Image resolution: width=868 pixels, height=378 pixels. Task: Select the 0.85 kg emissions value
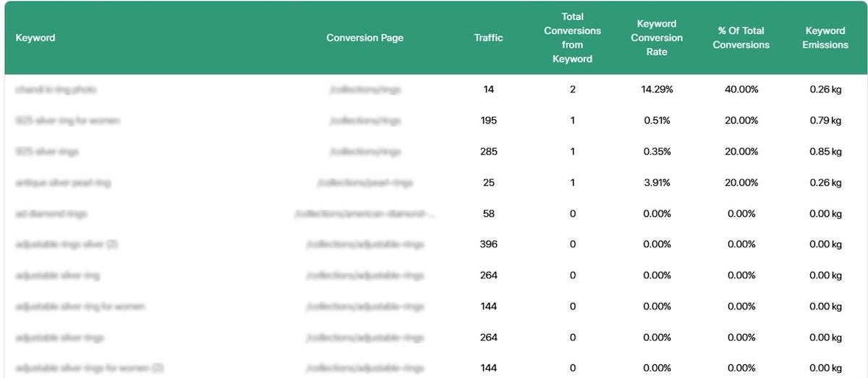[x=825, y=152]
